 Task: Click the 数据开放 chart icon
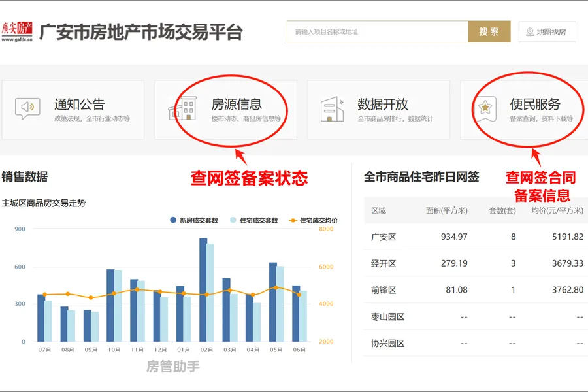[332, 109]
